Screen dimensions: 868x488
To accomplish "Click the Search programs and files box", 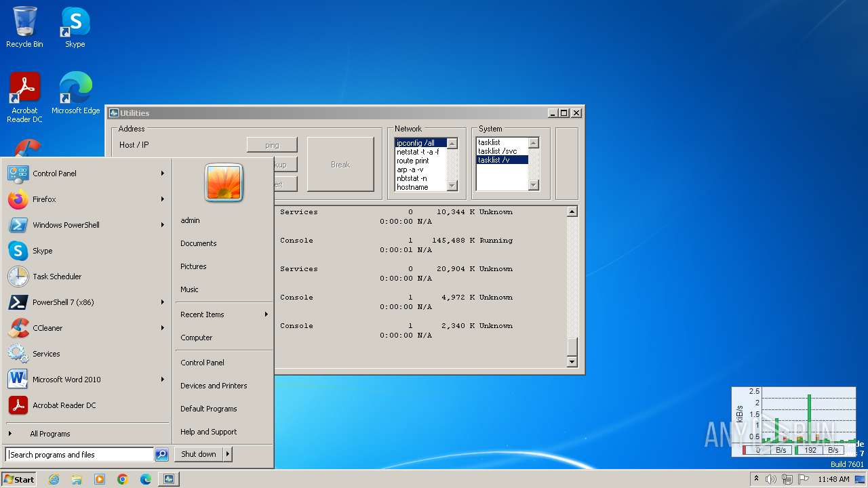I will pyautogui.click(x=79, y=455).
